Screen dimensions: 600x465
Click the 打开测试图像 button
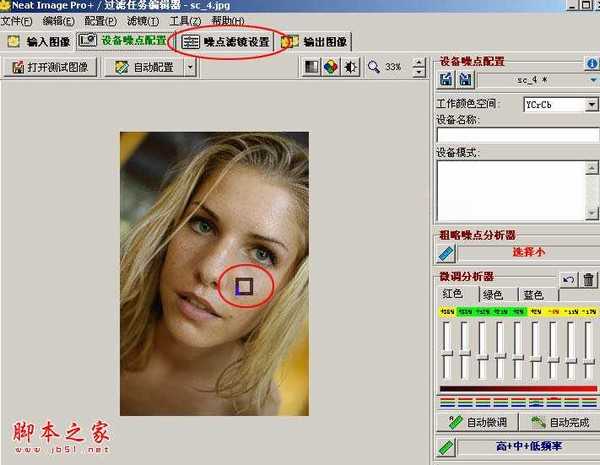51,68
